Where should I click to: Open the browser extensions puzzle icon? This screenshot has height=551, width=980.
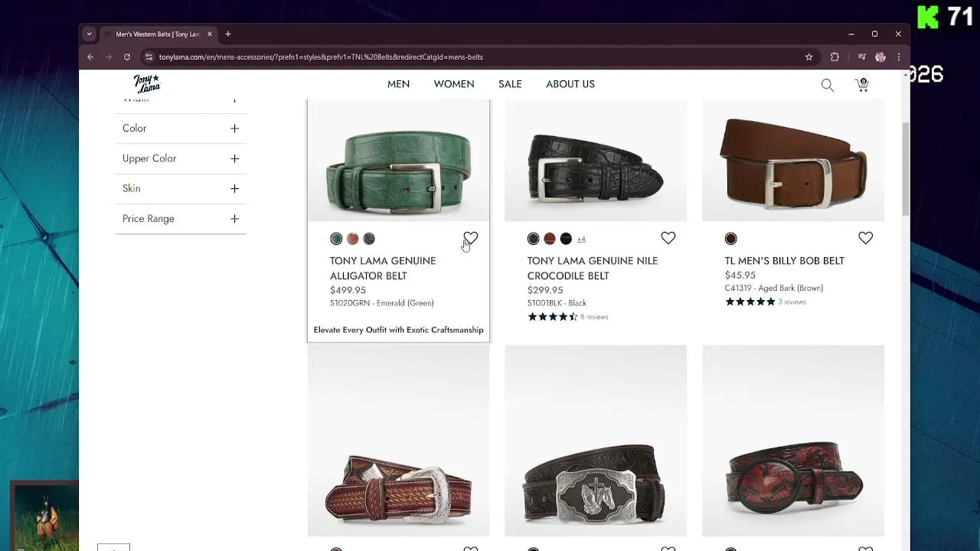tap(835, 57)
